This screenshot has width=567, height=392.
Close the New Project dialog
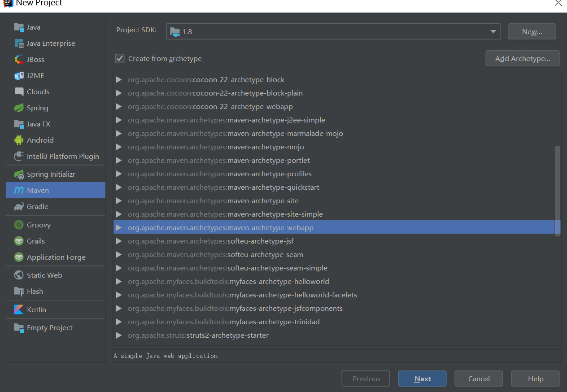pyautogui.click(x=558, y=3)
